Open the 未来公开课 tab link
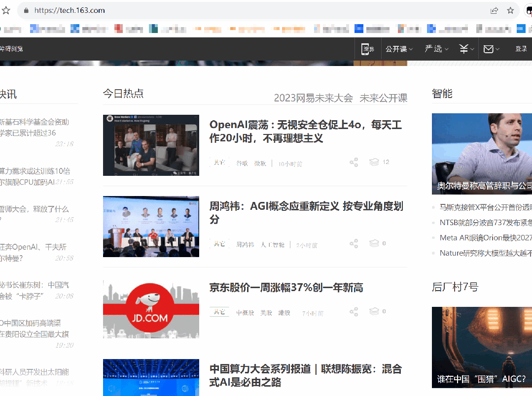Screen dimensions: 532x396 (383, 98)
